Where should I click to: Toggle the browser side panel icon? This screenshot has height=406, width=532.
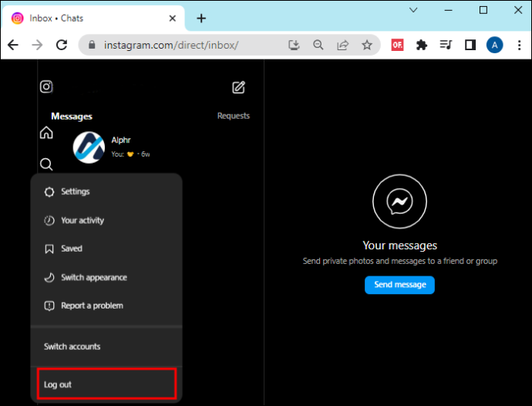coord(470,45)
